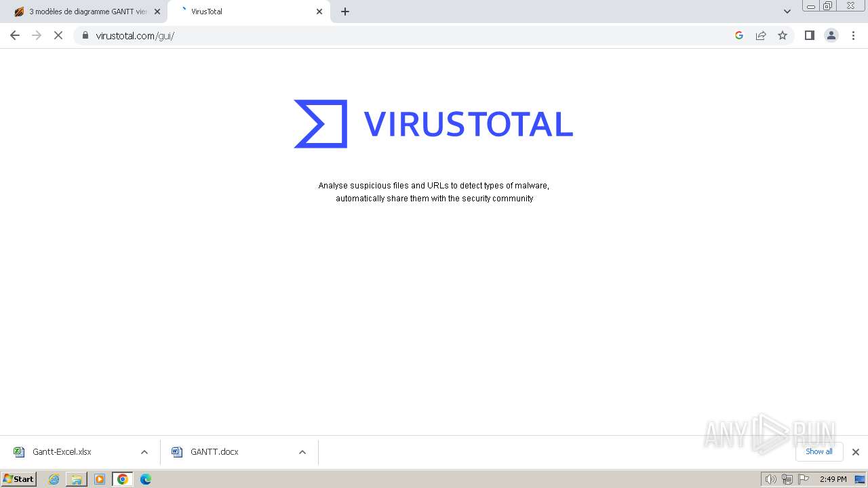Open media player taskbar icon
The width and height of the screenshot is (868, 488).
point(100,479)
